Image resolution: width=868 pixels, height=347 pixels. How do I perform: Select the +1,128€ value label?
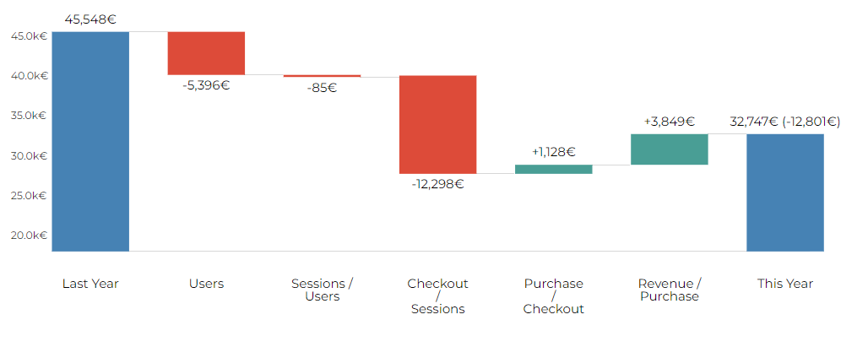point(554,152)
